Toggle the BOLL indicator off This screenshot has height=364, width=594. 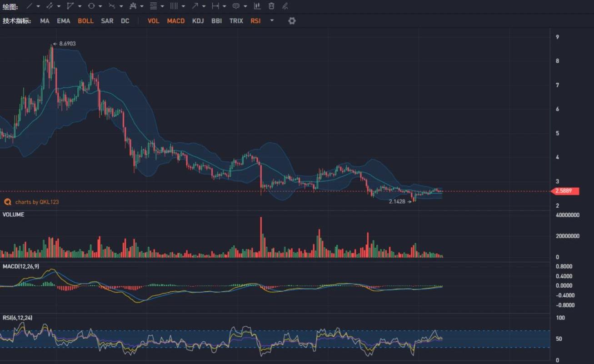click(x=85, y=21)
